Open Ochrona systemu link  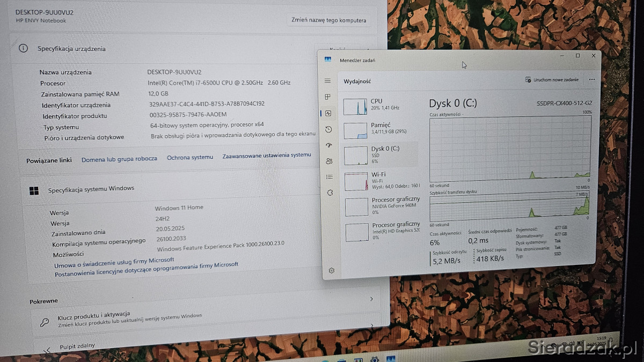[x=190, y=158]
